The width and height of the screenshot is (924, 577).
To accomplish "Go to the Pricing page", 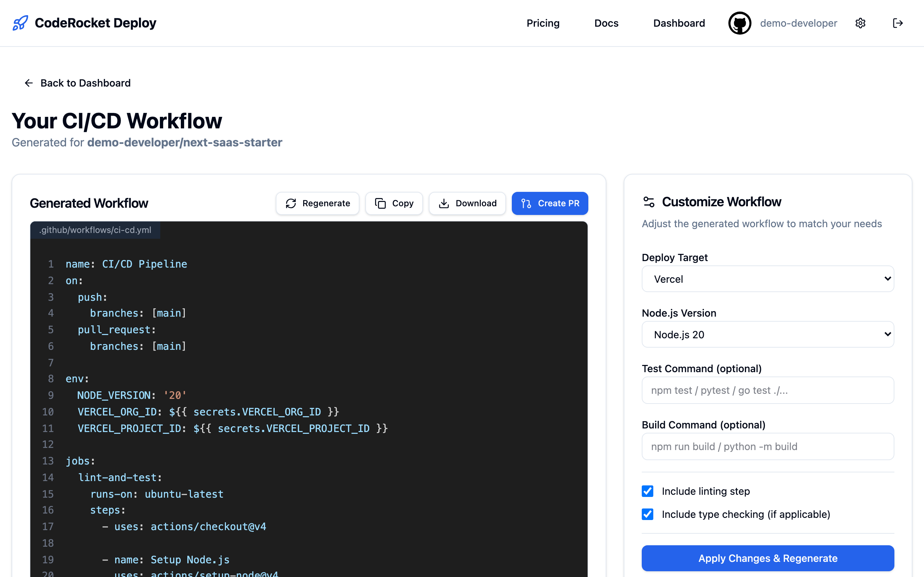I will pos(543,23).
